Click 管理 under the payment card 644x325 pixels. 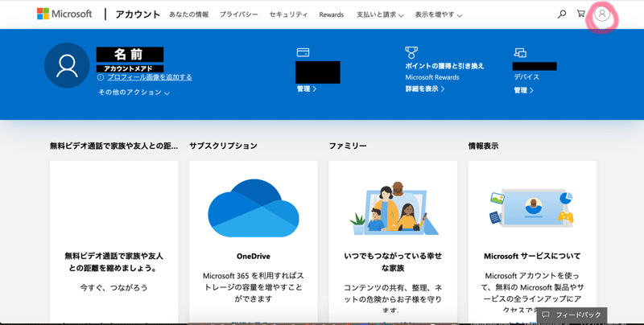click(307, 88)
